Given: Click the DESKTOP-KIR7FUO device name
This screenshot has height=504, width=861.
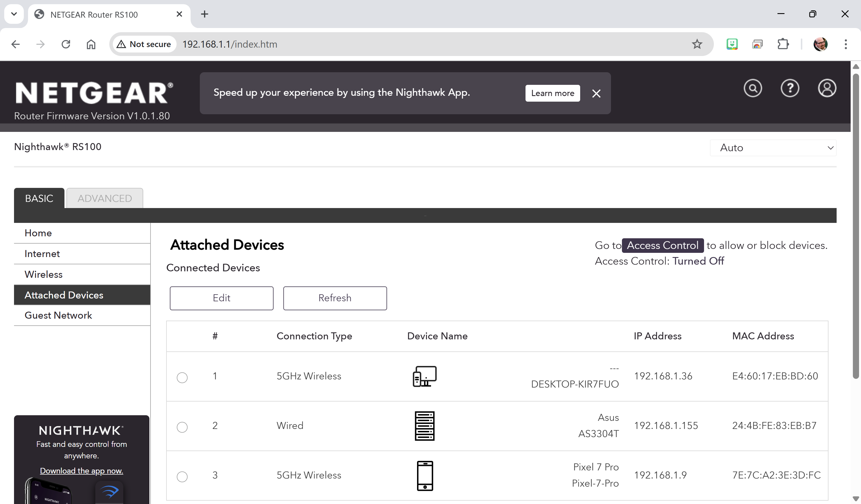Looking at the screenshot, I should pyautogui.click(x=575, y=384).
